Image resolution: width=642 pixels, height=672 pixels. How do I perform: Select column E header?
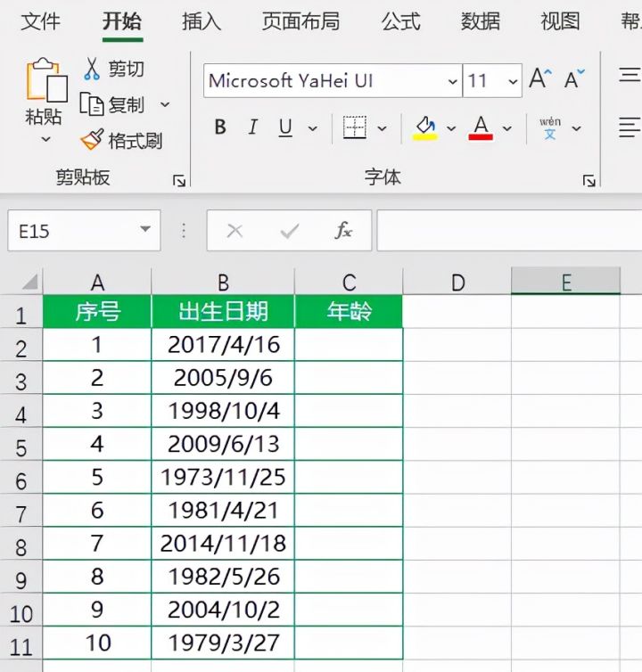tap(565, 283)
